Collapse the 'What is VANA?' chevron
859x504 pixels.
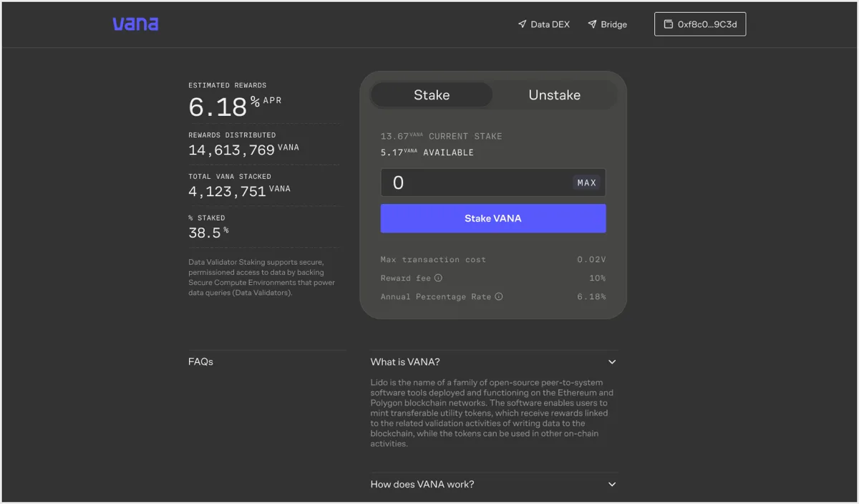tap(612, 362)
